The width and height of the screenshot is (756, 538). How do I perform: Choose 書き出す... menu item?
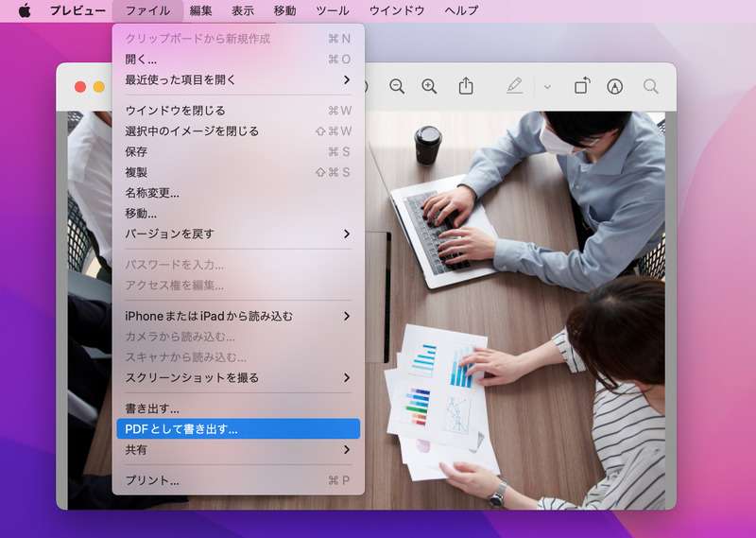[238, 408]
